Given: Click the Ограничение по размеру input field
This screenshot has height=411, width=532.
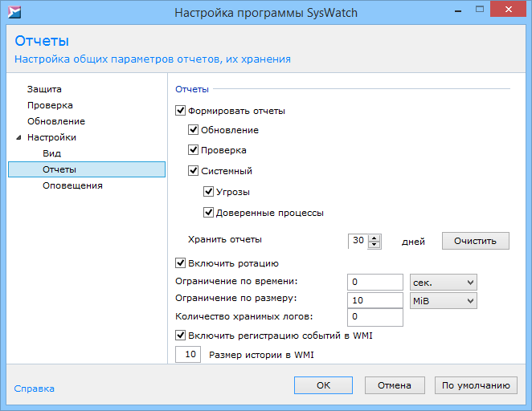Looking at the screenshot, I should 375,300.
